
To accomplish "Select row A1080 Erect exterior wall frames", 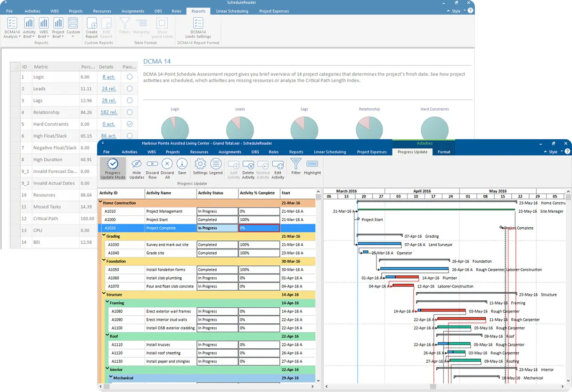I will pyautogui.click(x=206, y=311).
